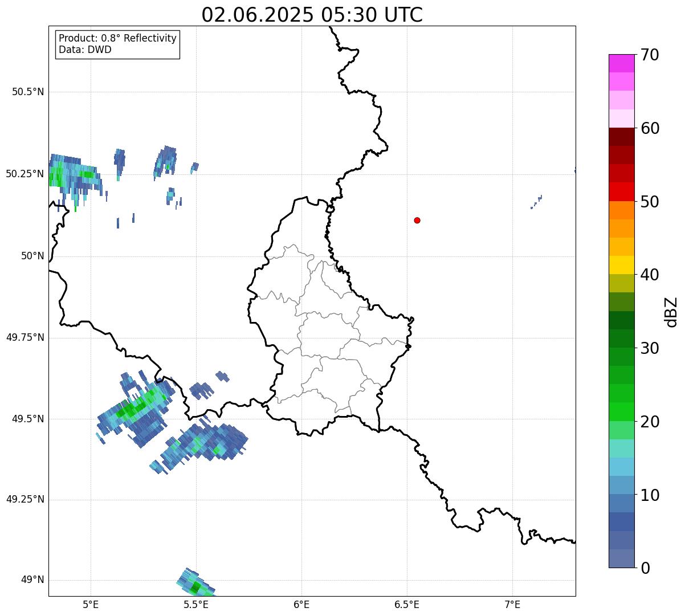Viewport: 685px width, 616px height.
Task: Click the red station marker dot
Action: coord(417,220)
